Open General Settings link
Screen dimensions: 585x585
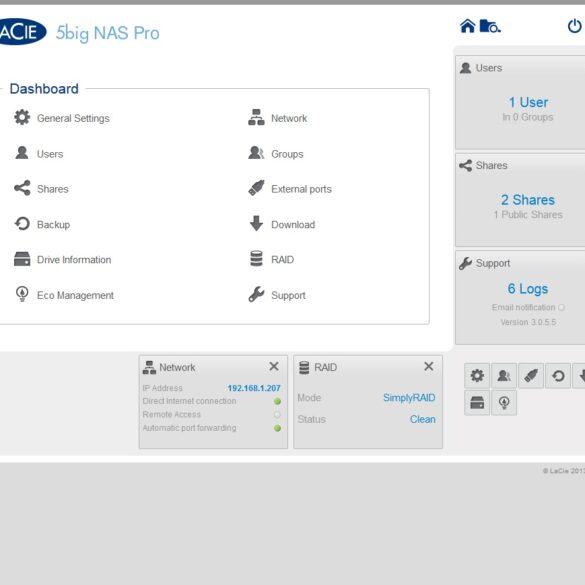[x=73, y=118]
